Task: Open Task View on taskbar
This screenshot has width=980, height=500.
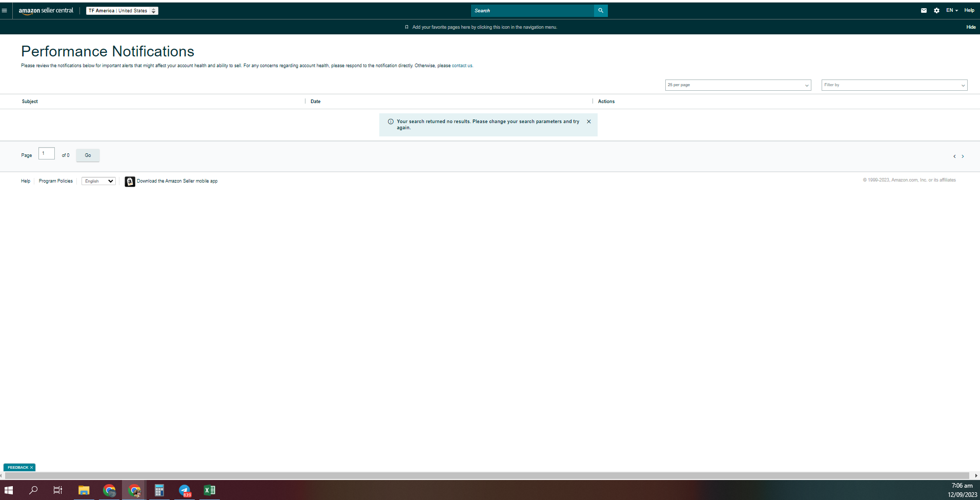Action: click(x=58, y=490)
